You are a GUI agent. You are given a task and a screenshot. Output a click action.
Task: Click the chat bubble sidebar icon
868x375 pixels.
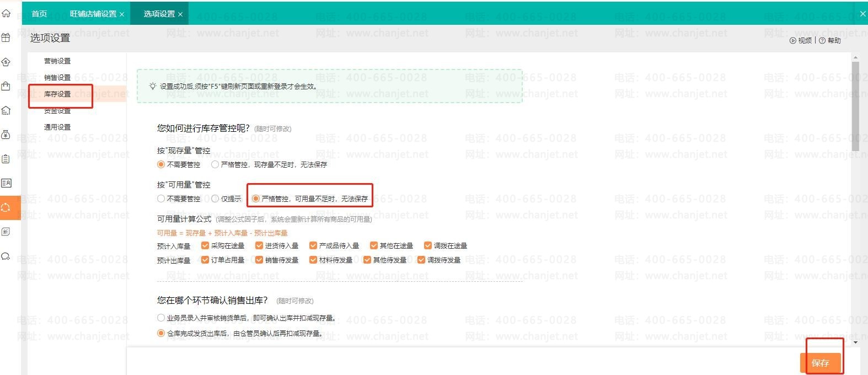6,256
